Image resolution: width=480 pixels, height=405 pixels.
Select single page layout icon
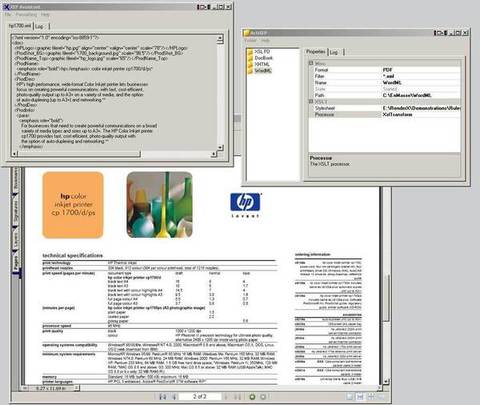tap(350, 397)
